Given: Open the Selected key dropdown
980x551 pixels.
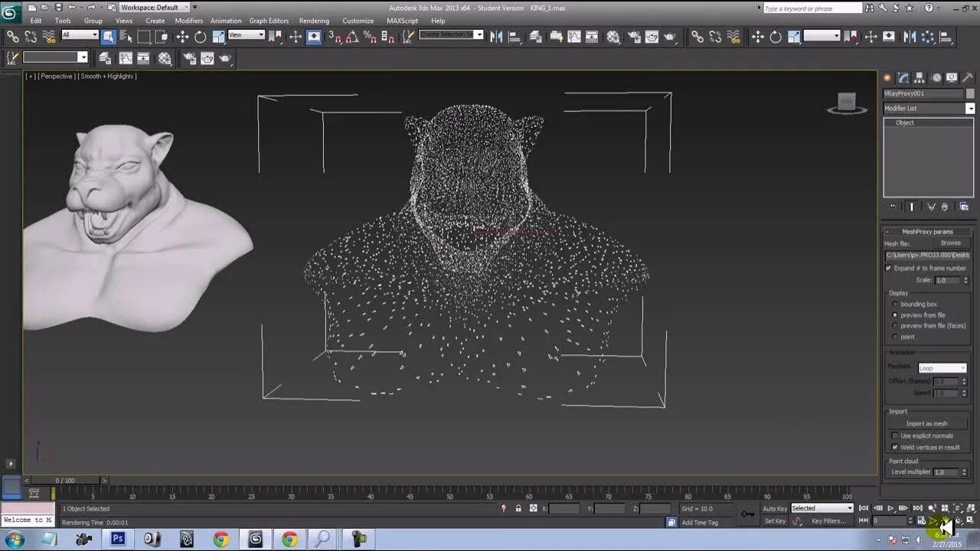Looking at the screenshot, I should [822, 508].
